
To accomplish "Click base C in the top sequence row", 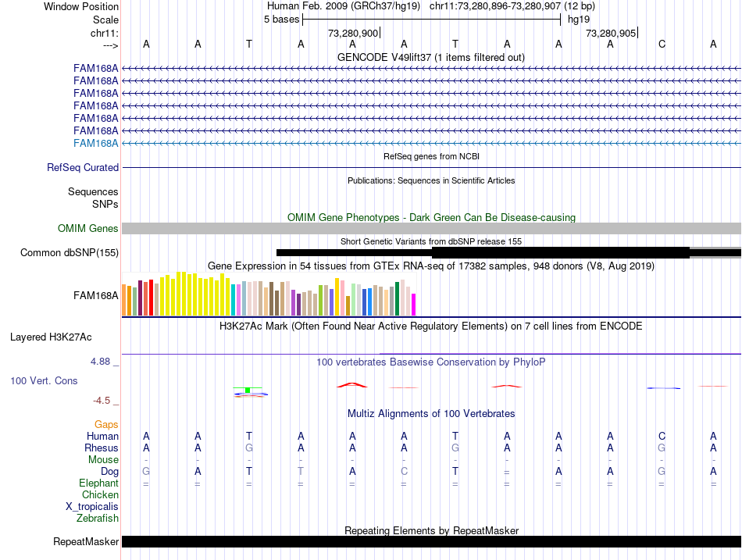I will click(662, 44).
